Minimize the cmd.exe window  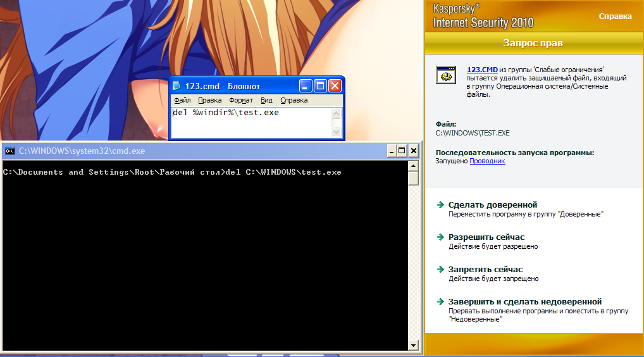point(392,151)
